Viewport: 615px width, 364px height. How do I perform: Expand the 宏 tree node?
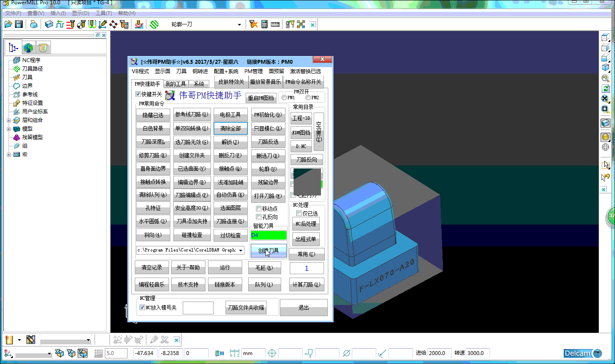(x=9, y=154)
